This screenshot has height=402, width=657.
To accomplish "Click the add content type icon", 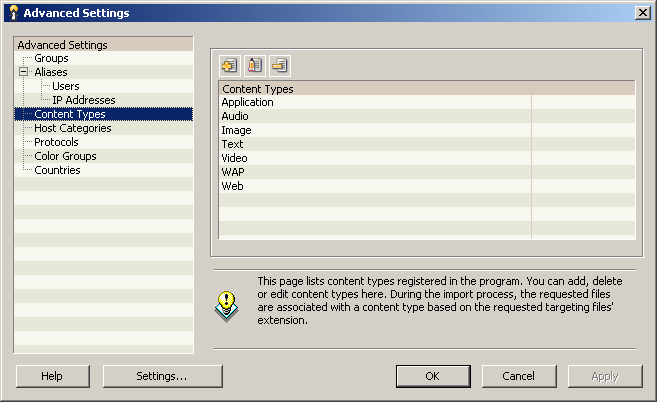I will (229, 66).
